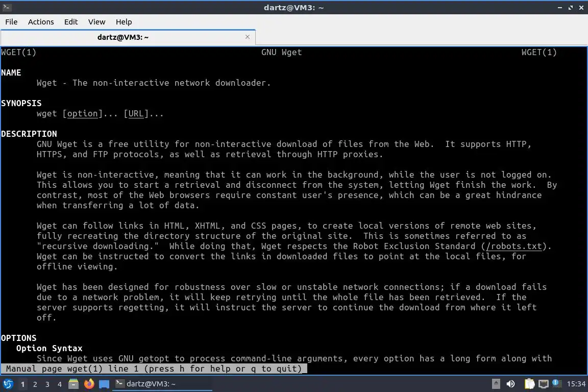Switch to workspace 2
The width and height of the screenshot is (588, 392).
click(x=35, y=384)
